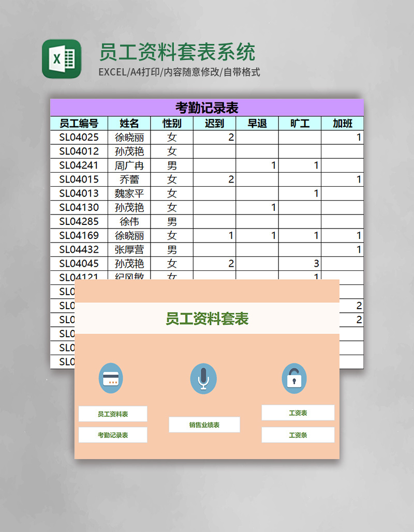Open the 考勤记录表 button
414x532 pixels.
[112, 435]
